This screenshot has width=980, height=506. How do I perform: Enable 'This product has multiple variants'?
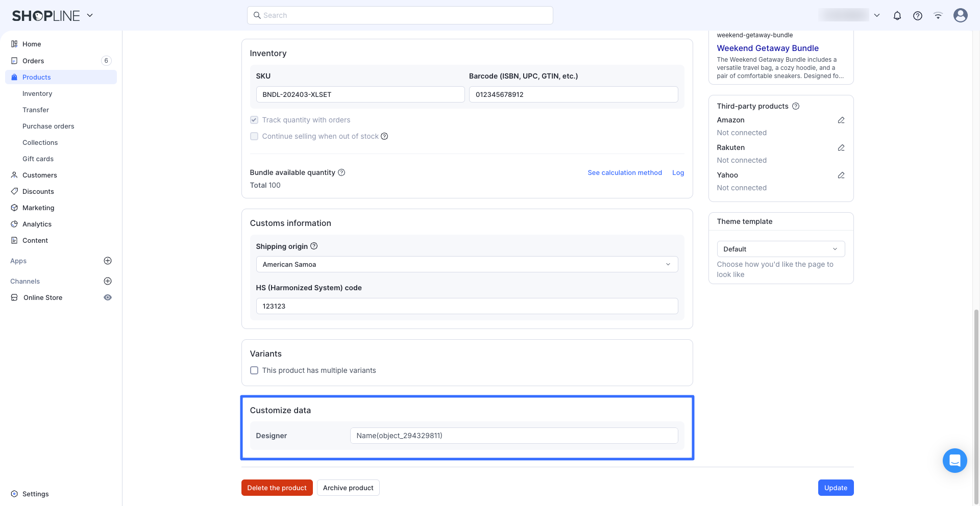[254, 370]
